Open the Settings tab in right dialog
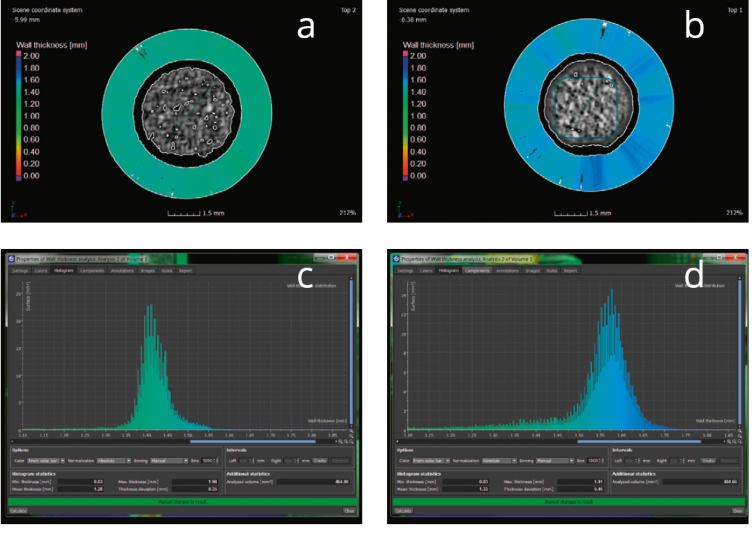The width and height of the screenshot is (756, 533). pos(405,271)
